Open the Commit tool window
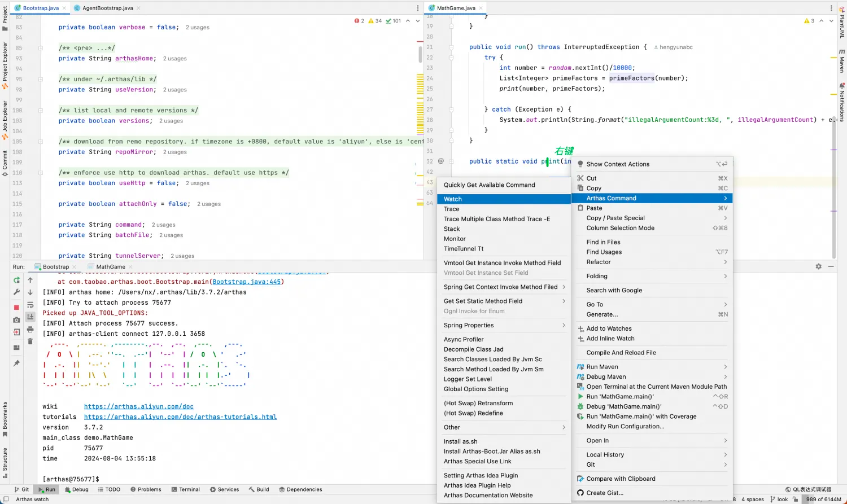 point(5,164)
